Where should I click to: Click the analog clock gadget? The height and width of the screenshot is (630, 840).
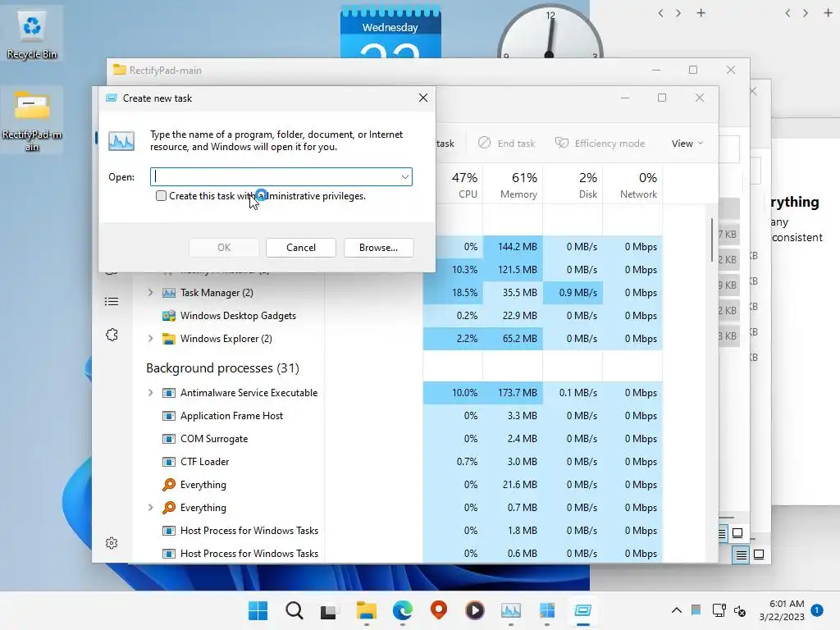tap(550, 32)
